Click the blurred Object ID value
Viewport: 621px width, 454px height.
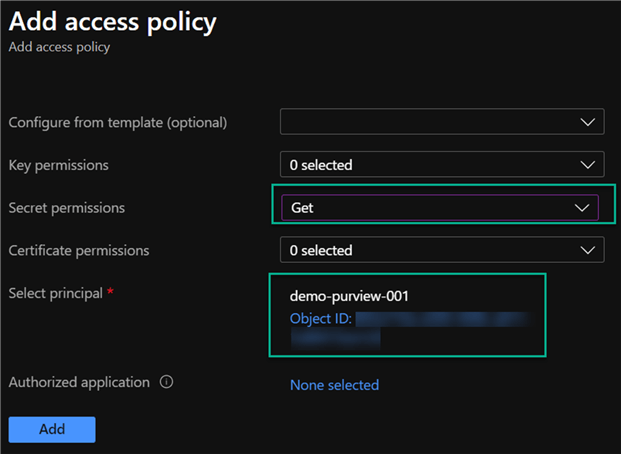[x=440, y=319]
